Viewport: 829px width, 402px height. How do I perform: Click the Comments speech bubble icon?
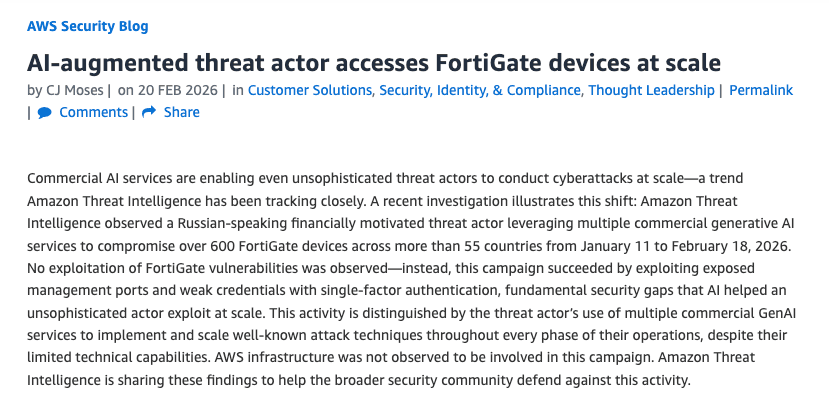tap(45, 113)
